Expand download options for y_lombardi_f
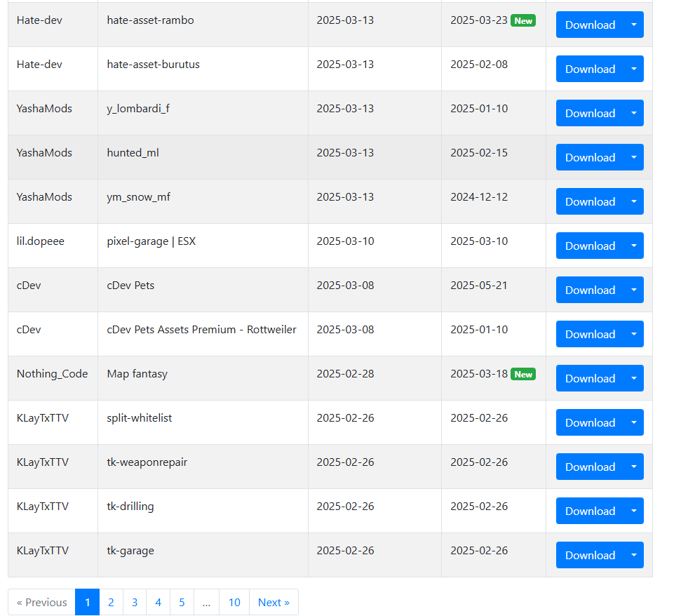The image size is (681, 616). pyautogui.click(x=634, y=113)
